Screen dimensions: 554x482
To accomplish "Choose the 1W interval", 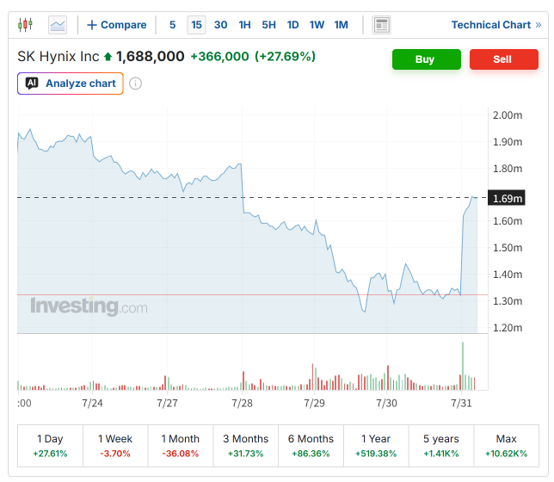I will [317, 25].
